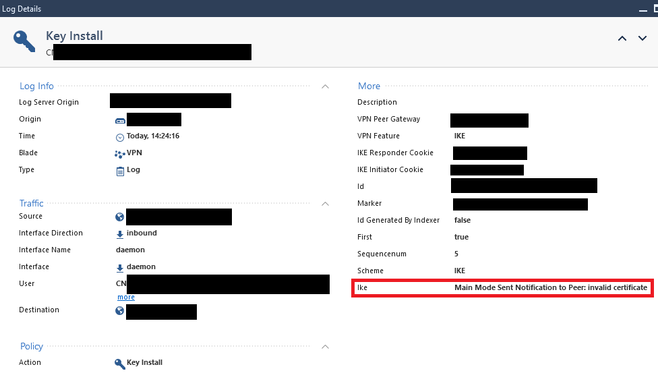This screenshot has width=658, height=386.
Task: Select the Sequencenum value '5'
Action: [456, 254]
